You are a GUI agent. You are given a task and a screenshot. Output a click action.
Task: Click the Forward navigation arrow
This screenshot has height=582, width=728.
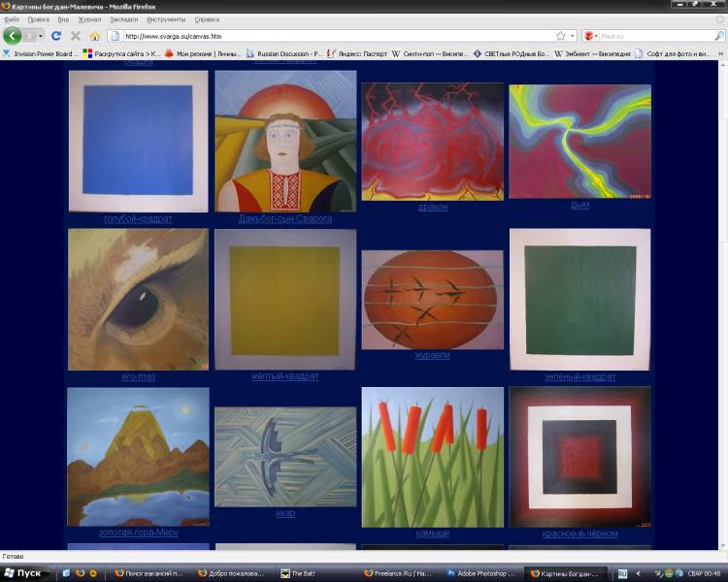(29, 36)
